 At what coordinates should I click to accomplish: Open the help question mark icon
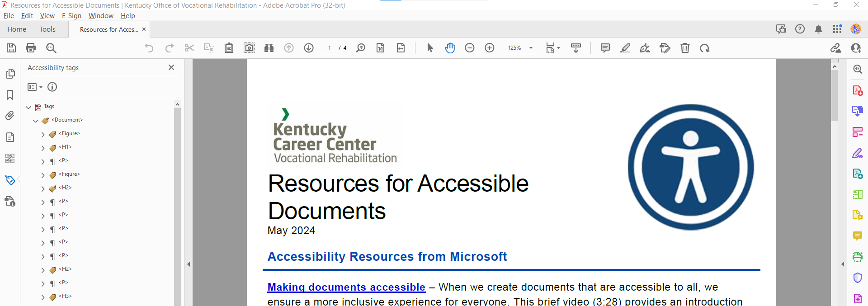[x=800, y=29]
